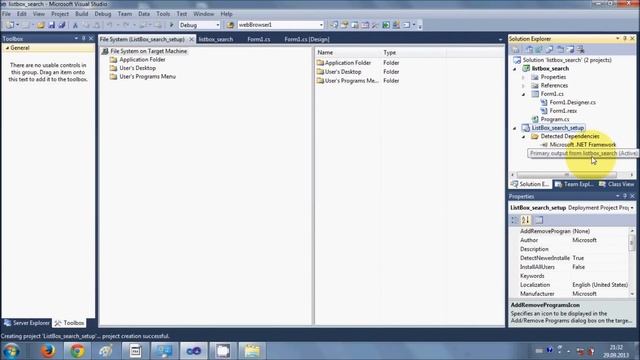
Task: Open the Tools menu
Action: 163,14
